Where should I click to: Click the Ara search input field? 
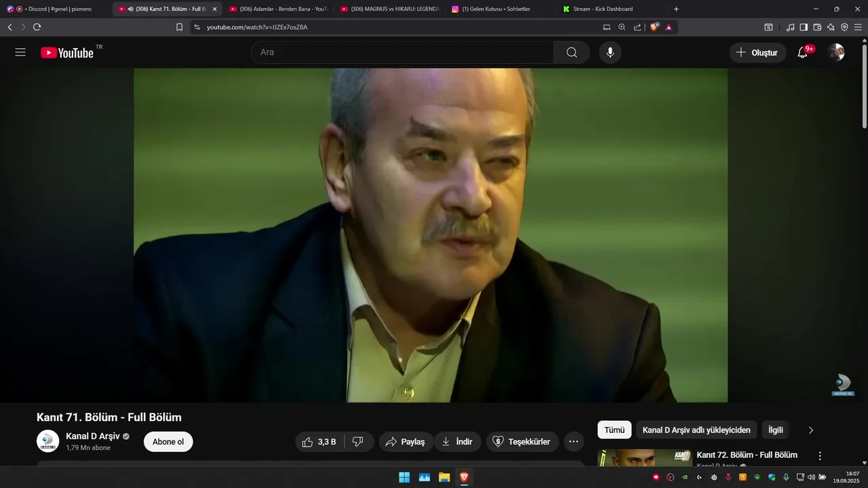tap(402, 52)
